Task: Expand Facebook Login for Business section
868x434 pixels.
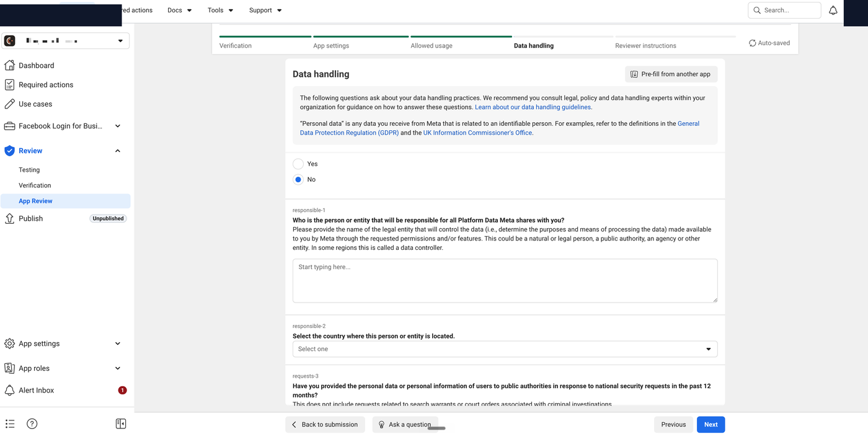Action: tap(118, 126)
